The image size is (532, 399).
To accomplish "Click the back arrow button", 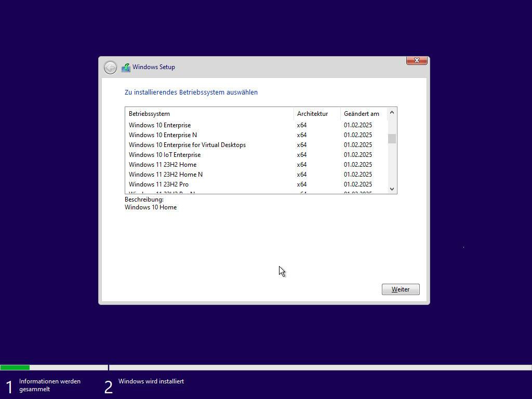I will coord(110,68).
